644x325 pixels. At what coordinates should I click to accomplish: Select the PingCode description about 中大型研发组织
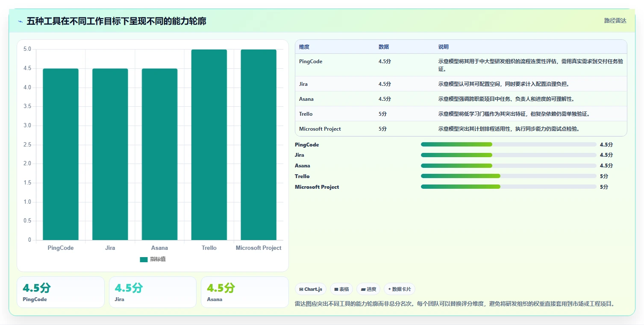pos(530,65)
